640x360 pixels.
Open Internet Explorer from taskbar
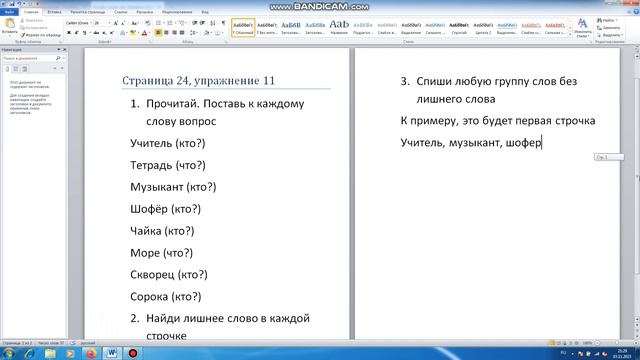coord(29,353)
